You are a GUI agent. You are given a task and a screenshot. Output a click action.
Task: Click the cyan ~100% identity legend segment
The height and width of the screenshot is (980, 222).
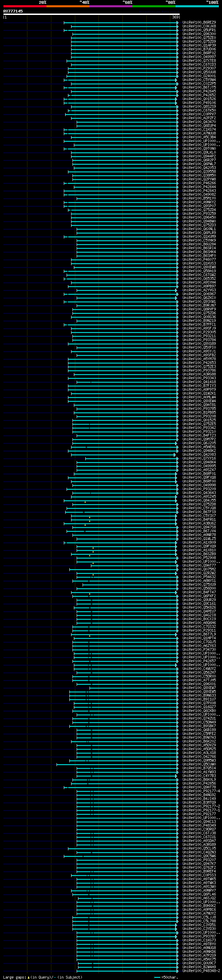197,6
